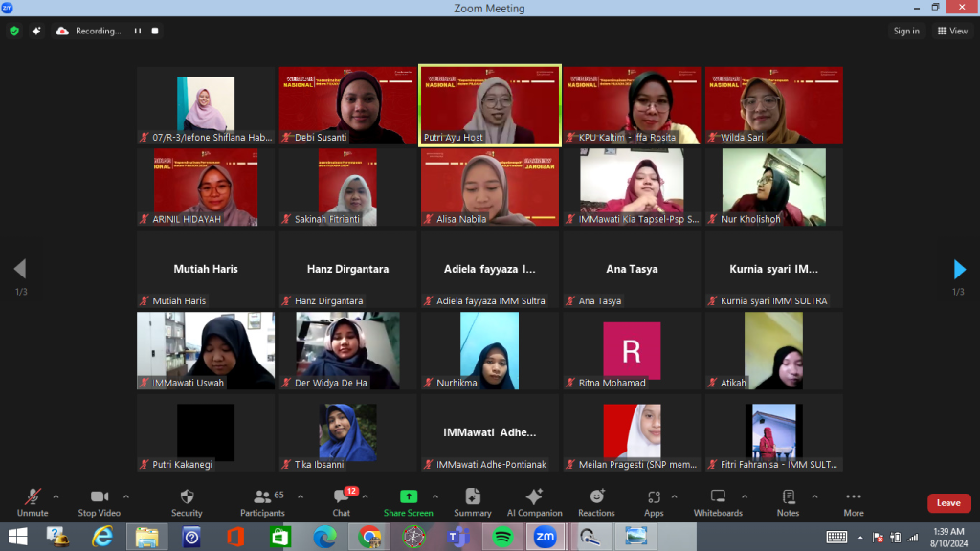Pause the cloud recording
980x551 pixels.
(138, 31)
